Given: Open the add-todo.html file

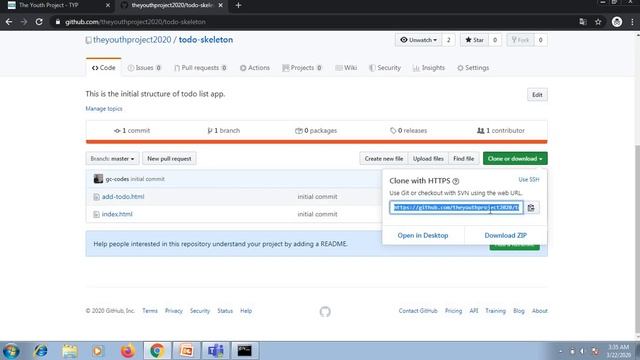Looking at the screenshot, I should coord(123,197).
